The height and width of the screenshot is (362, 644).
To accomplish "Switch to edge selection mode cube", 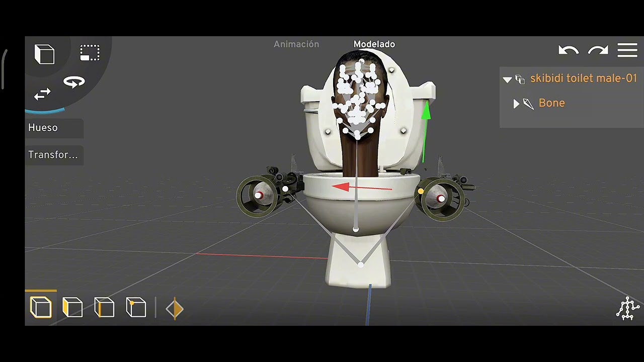I will click(x=104, y=307).
